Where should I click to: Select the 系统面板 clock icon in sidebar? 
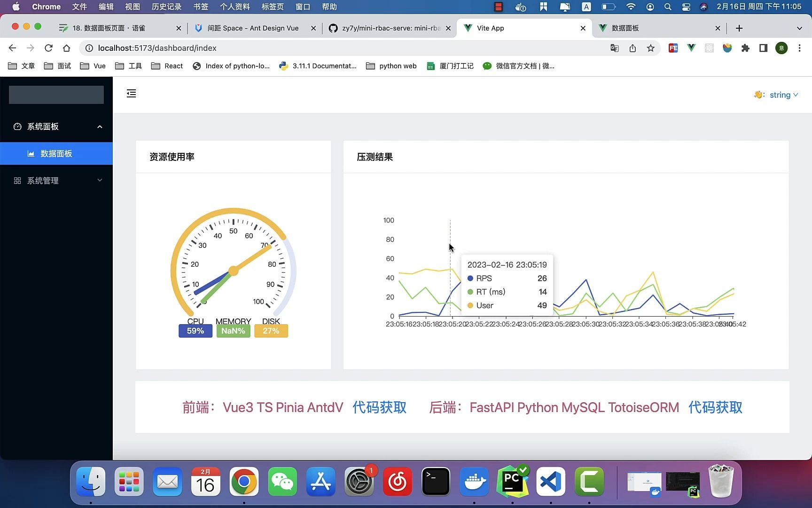click(x=17, y=126)
